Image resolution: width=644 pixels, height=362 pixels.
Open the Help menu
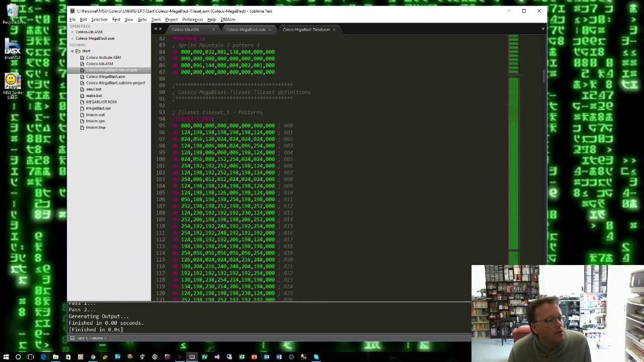click(x=212, y=20)
